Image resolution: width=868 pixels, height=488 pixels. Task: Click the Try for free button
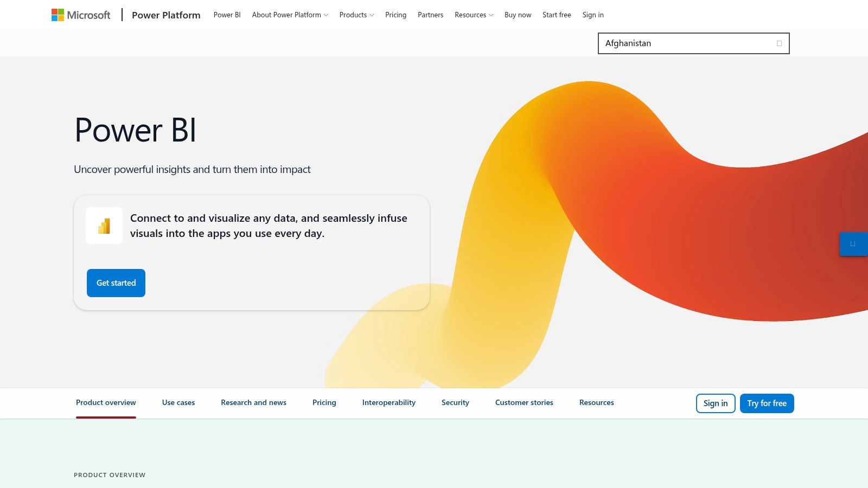point(767,403)
